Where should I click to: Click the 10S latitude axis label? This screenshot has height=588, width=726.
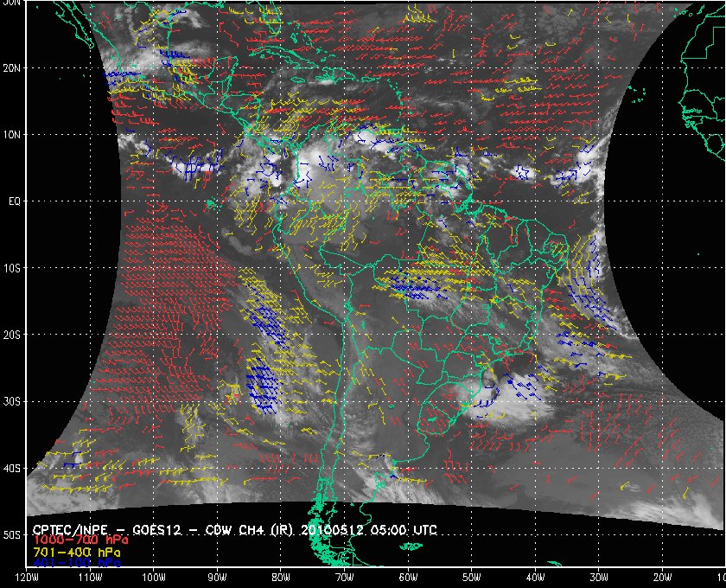[x=13, y=268]
